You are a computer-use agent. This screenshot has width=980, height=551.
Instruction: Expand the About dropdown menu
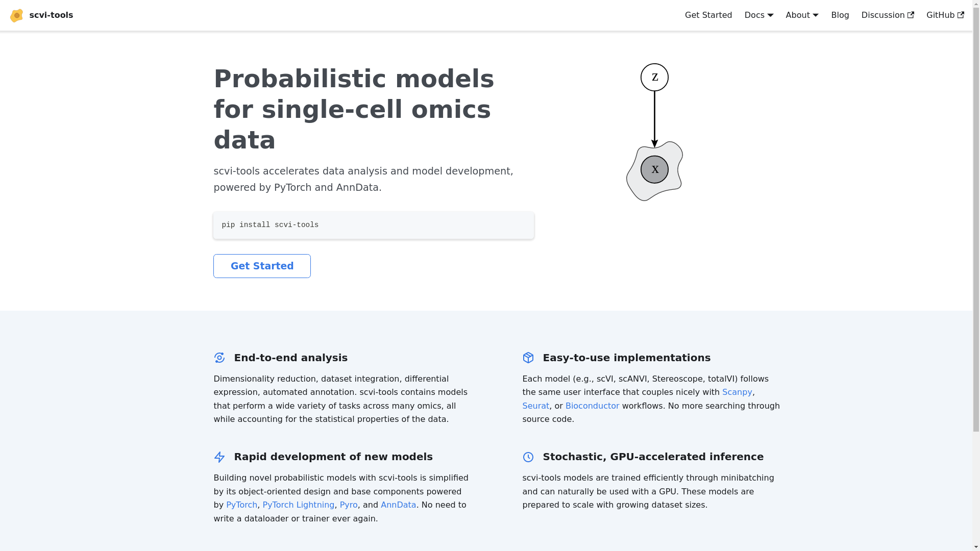click(802, 15)
